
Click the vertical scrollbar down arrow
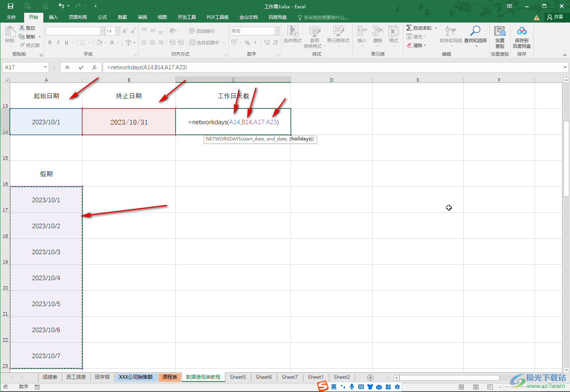[x=566, y=370]
